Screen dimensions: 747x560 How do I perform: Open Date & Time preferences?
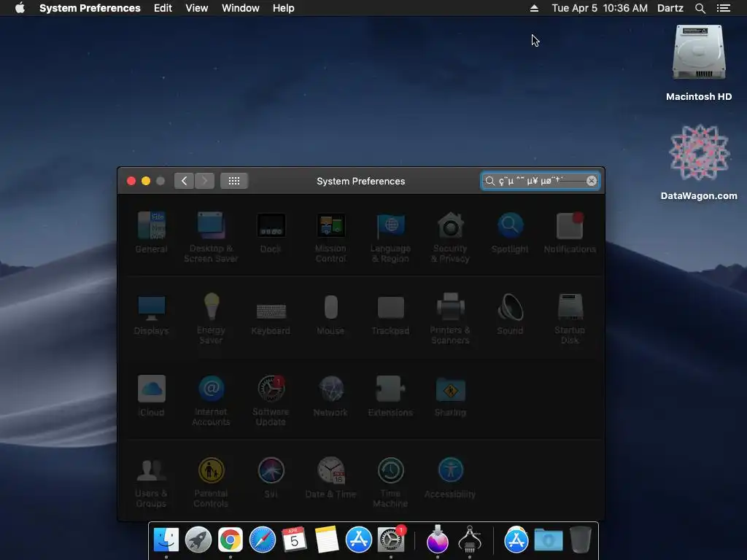point(330,478)
